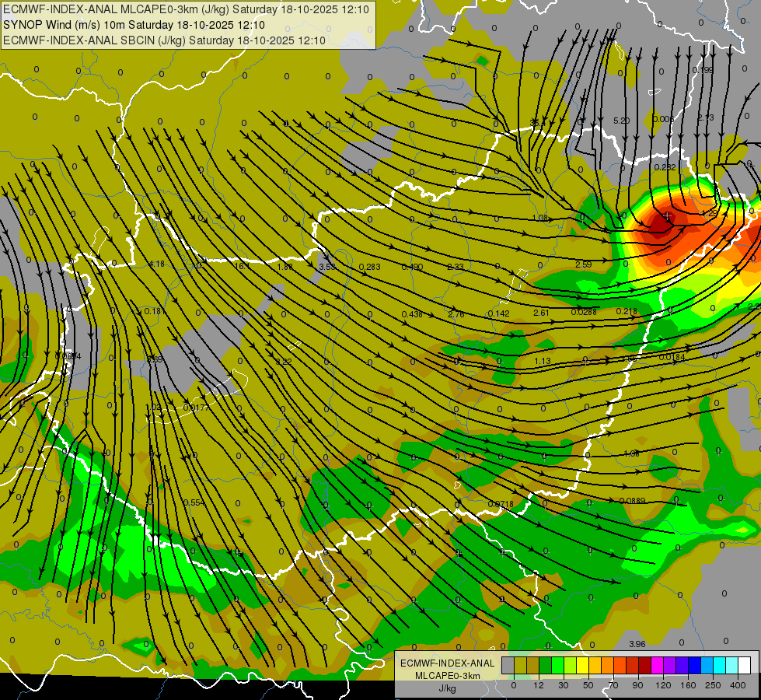Click the 3.53 map value
This screenshot has height=700, width=761.
327,267
